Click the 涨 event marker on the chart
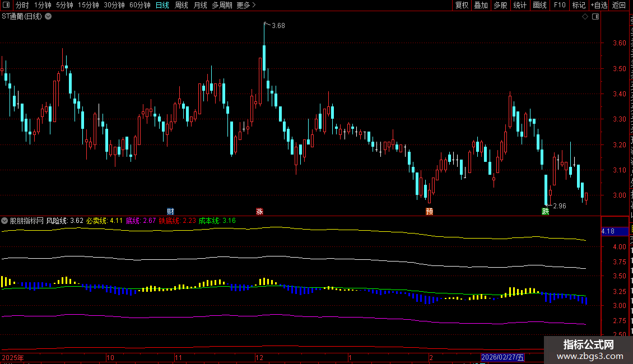Viewport: 633px width, 364px height. click(259, 212)
